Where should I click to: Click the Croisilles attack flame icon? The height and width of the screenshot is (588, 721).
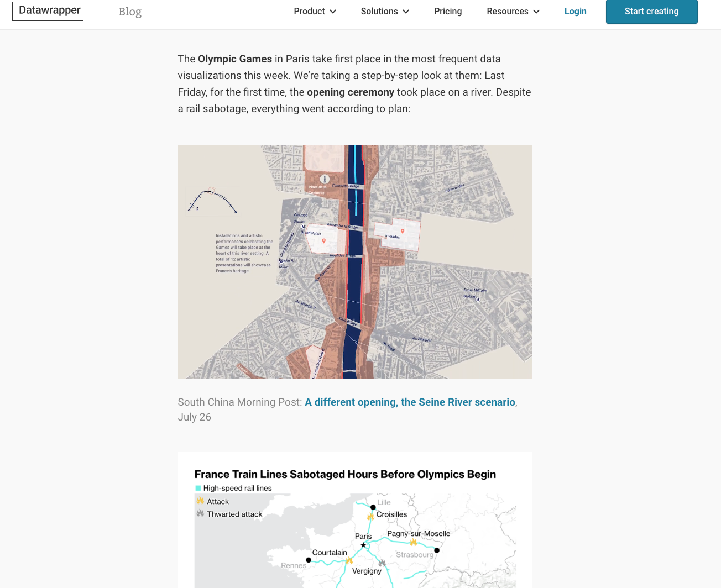370,517
